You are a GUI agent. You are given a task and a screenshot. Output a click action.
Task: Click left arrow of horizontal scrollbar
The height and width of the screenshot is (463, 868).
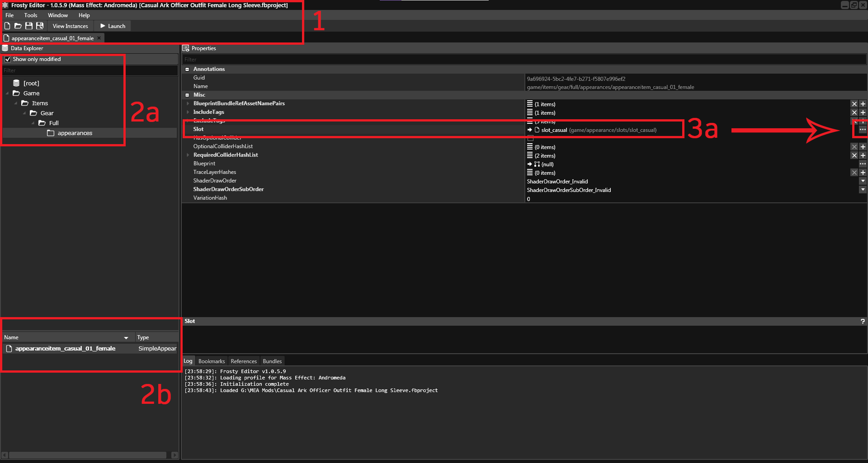pos(5,455)
